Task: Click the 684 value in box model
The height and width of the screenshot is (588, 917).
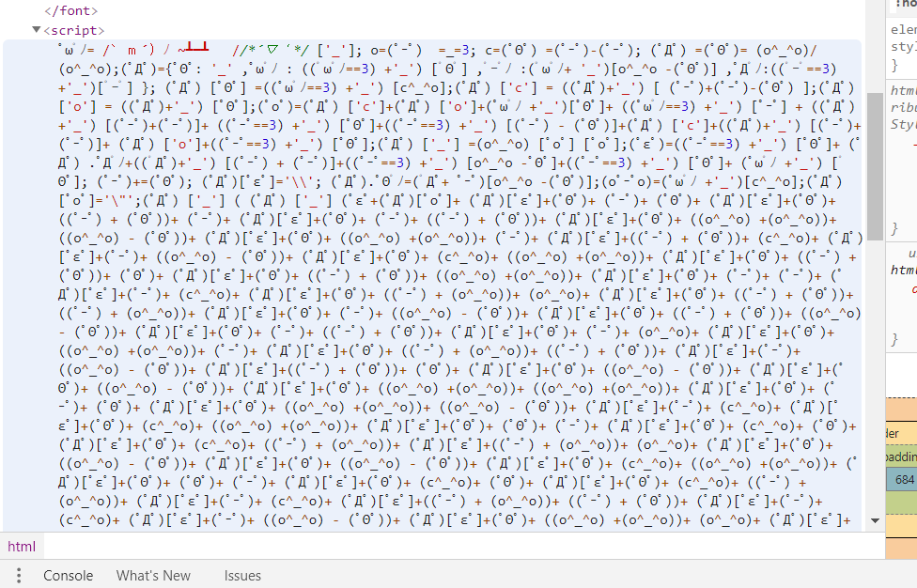Action: tap(904, 480)
